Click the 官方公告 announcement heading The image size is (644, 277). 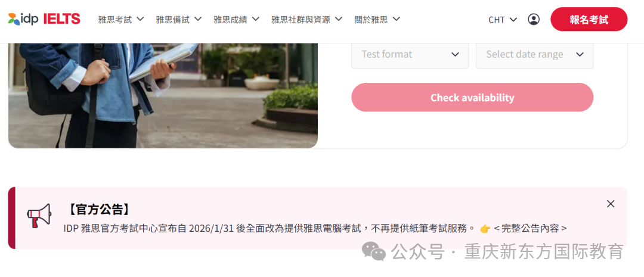pyautogui.click(x=98, y=209)
